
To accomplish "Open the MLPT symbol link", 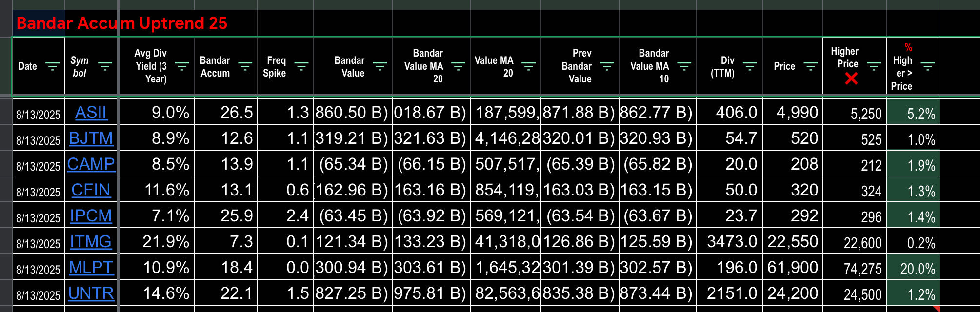I will click(91, 268).
